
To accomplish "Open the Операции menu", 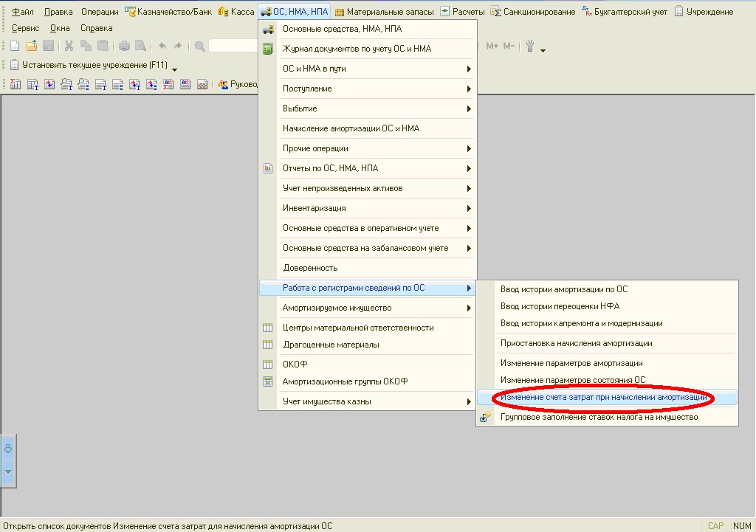I will pos(100,12).
